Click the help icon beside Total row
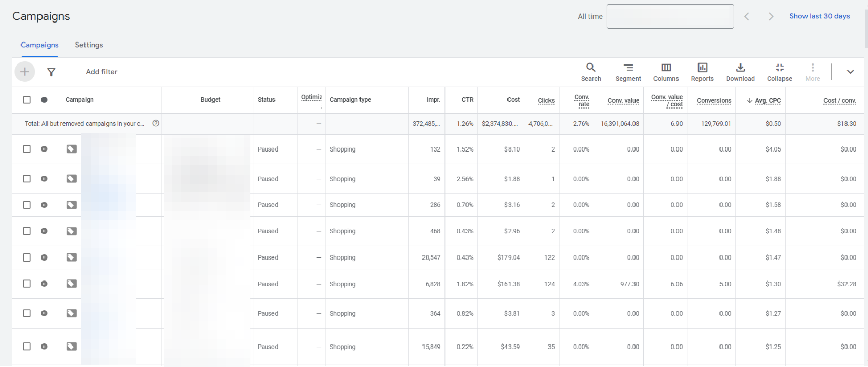868x367 pixels. point(156,123)
